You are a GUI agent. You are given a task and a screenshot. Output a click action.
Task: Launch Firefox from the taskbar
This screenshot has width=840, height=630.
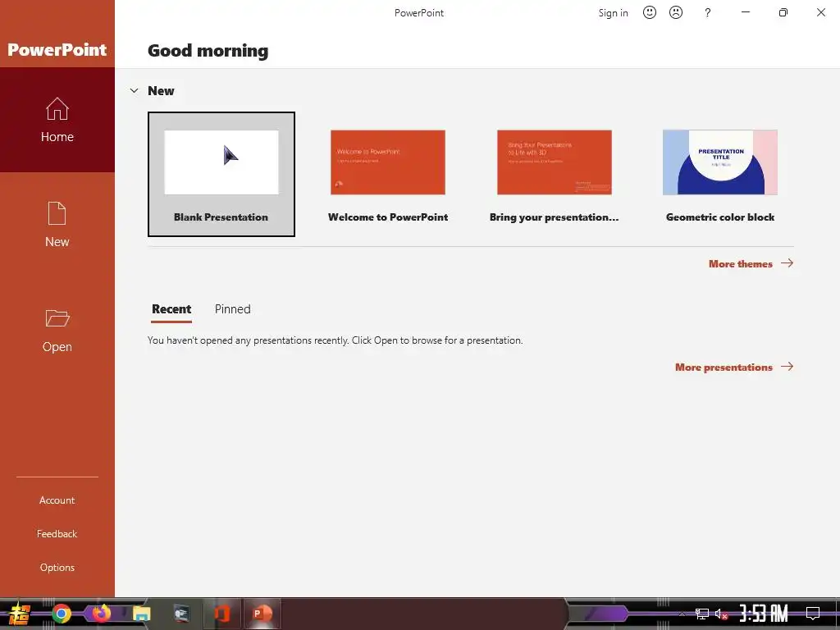tap(101, 614)
